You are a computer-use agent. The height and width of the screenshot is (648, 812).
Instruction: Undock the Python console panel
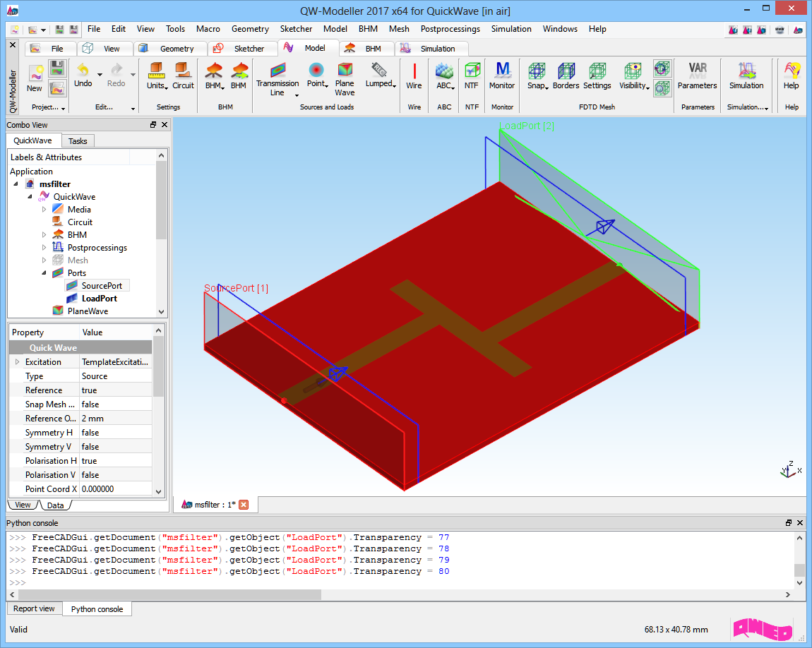pos(788,523)
